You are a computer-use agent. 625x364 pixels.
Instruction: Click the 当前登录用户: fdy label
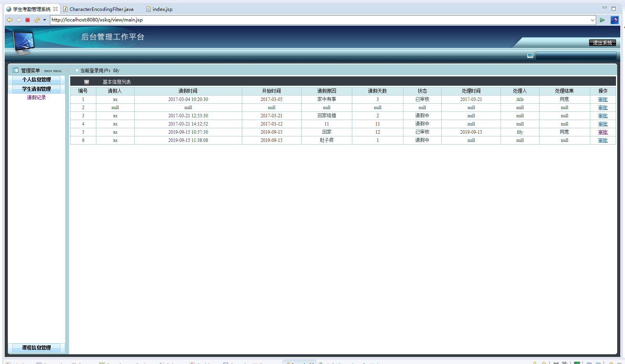click(100, 71)
